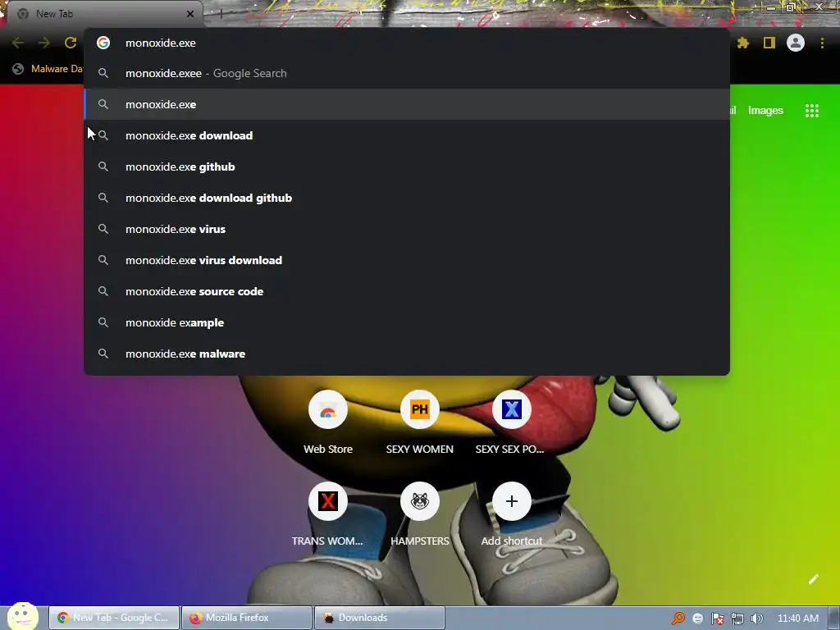Open the Google apps grid
The image size is (840, 630).
coord(812,111)
